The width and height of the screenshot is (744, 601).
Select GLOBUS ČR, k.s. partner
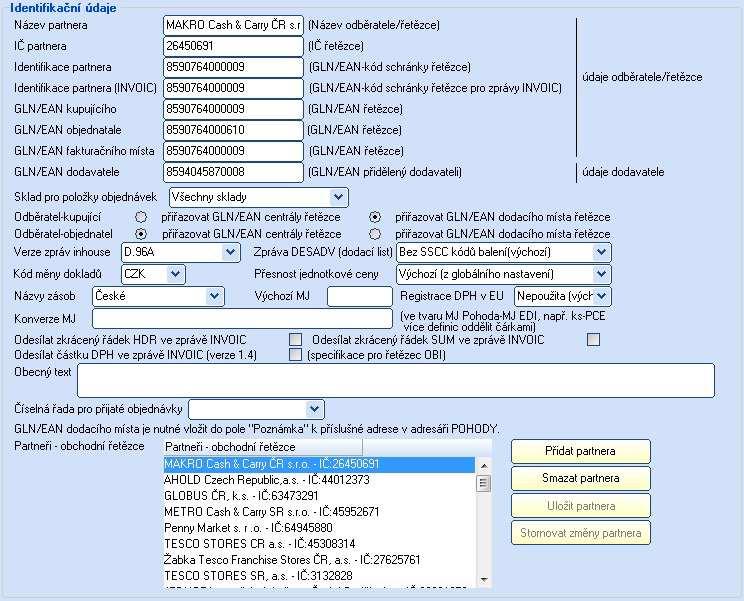click(x=319, y=496)
